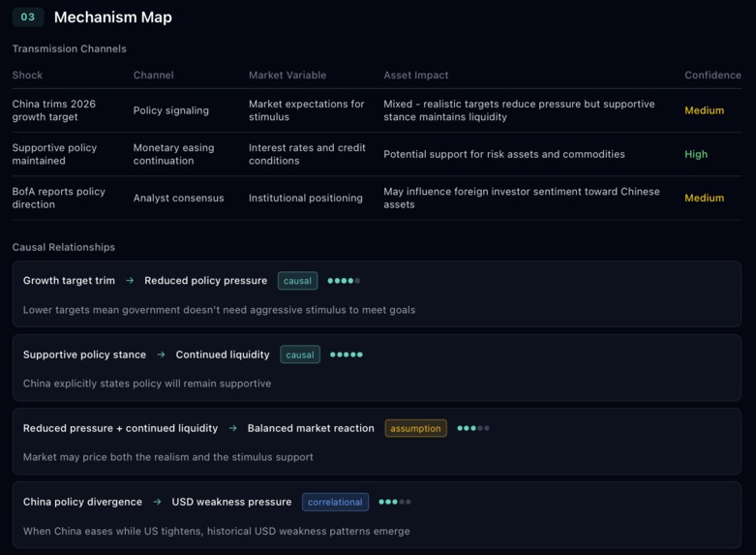Click the Market Variable column header
The width and height of the screenshot is (756, 555).
[287, 75]
